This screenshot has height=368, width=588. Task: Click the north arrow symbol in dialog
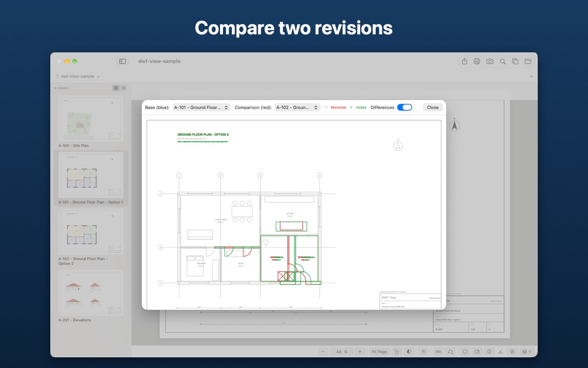coord(398,145)
